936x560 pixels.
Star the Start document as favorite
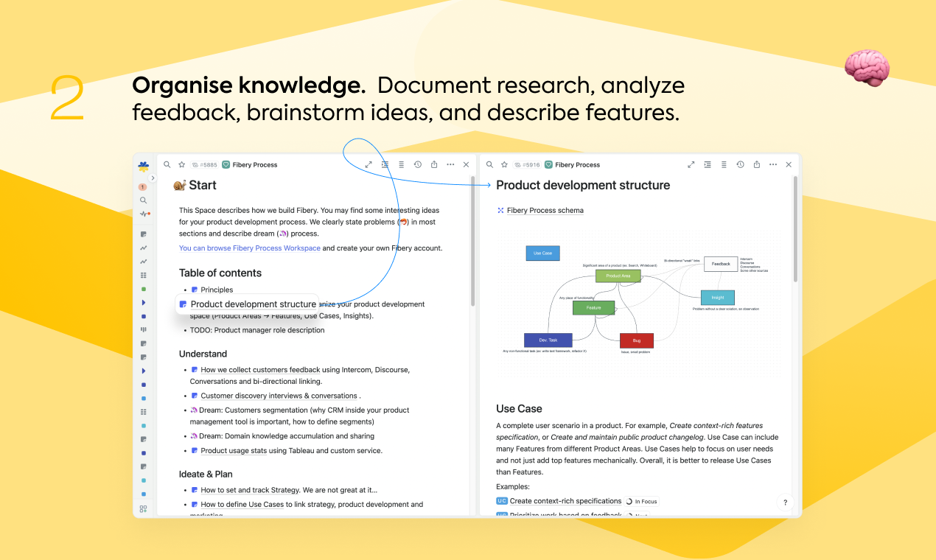click(181, 165)
